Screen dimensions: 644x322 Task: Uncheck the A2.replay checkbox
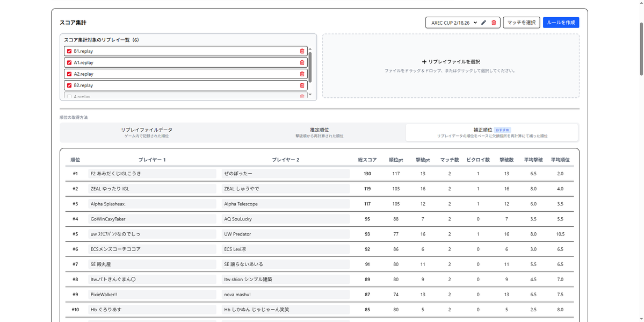tap(69, 74)
